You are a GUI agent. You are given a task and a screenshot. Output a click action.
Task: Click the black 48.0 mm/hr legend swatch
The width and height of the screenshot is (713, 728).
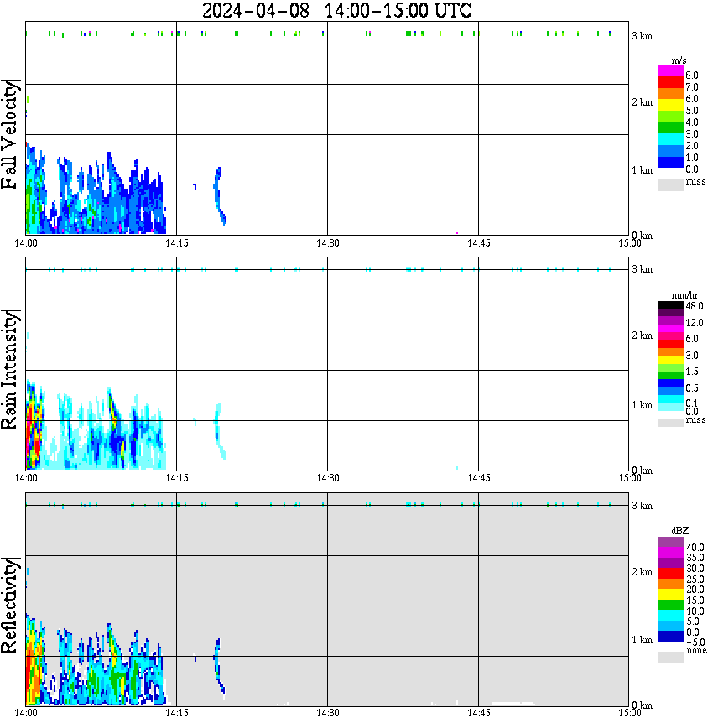(670, 305)
